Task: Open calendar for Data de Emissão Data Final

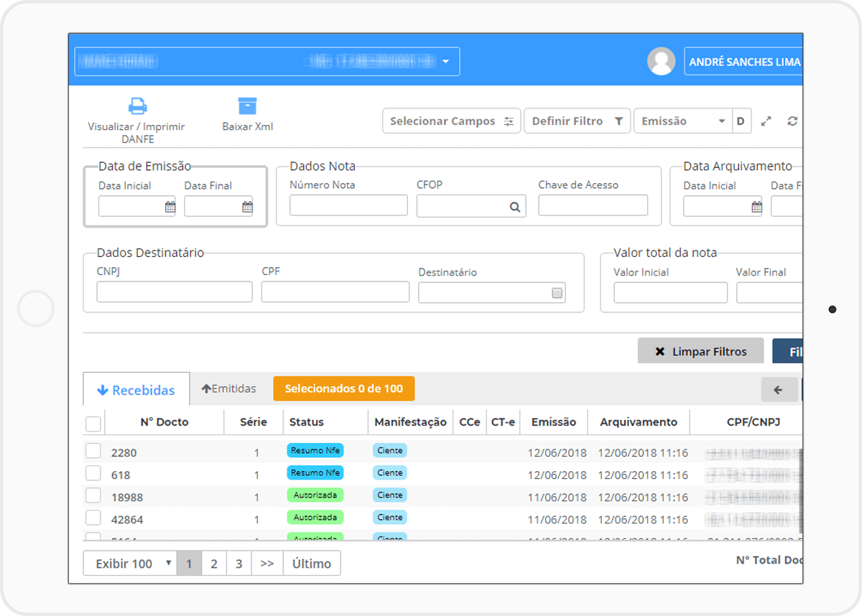Action: (247, 207)
